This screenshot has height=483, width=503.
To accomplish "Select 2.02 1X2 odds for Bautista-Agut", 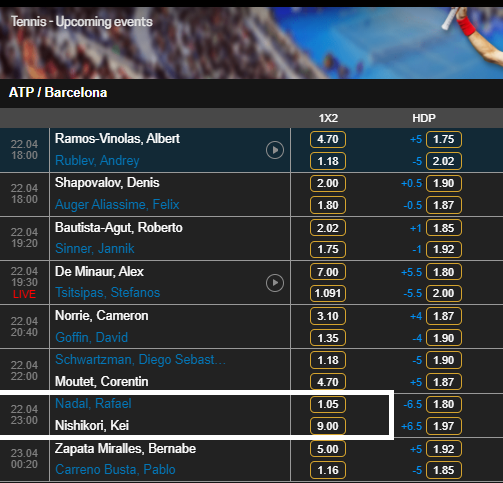I will 328,228.
